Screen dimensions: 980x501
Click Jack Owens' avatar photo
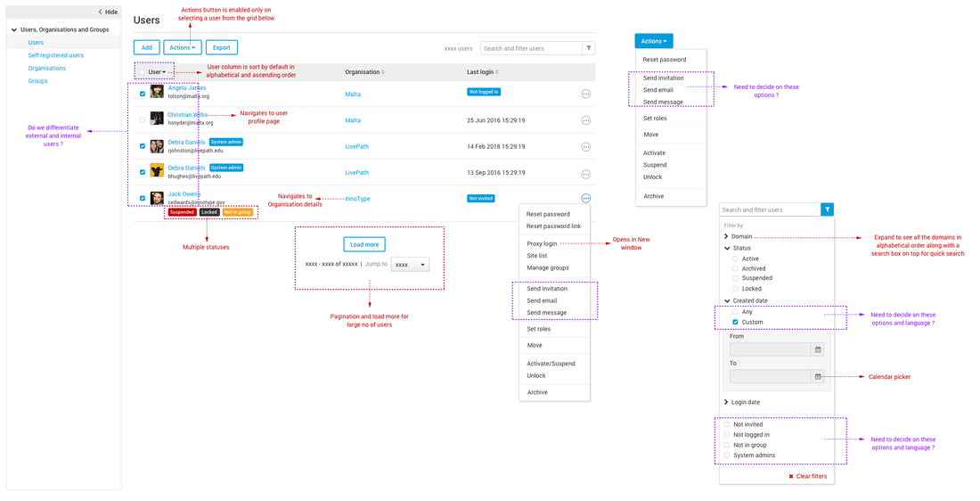pos(157,198)
